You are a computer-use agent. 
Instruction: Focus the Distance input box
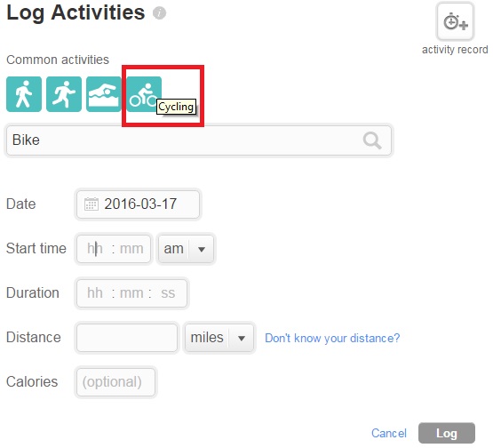click(x=127, y=338)
